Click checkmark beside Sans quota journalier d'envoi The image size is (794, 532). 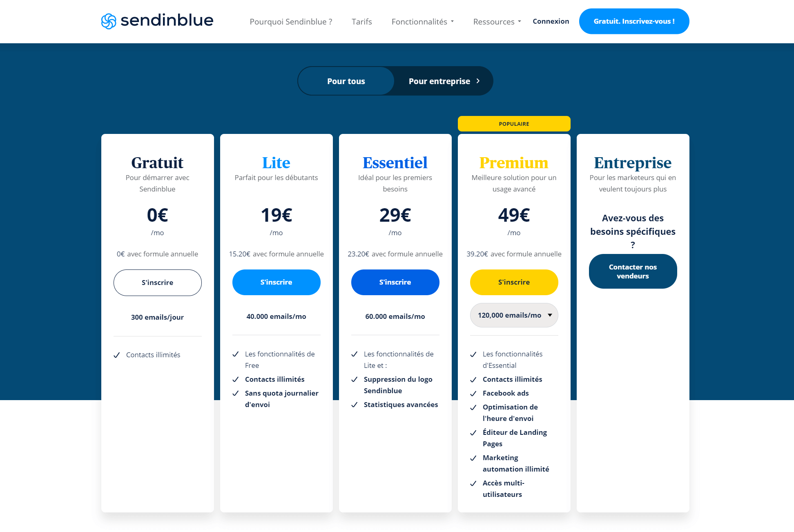pos(236,394)
